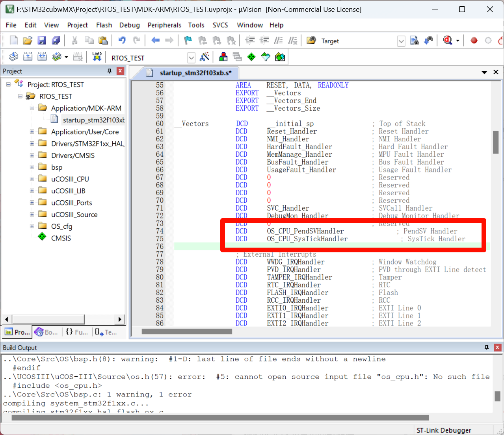Close the Build Output panel
This screenshot has width=504, height=435.
(x=497, y=347)
